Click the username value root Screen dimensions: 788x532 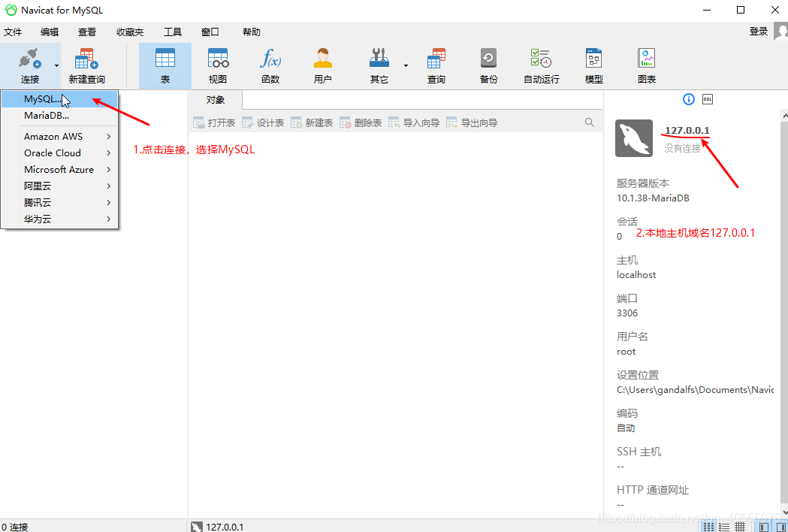click(x=626, y=352)
